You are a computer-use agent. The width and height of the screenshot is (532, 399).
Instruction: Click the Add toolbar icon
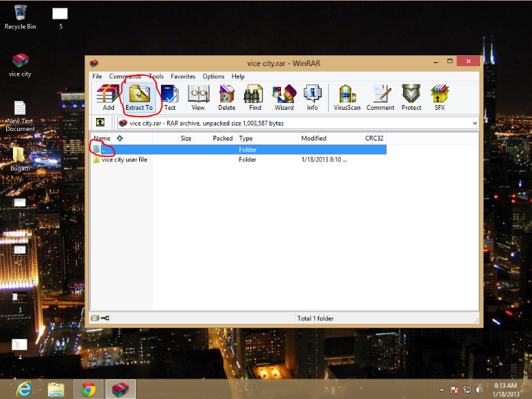[108, 98]
